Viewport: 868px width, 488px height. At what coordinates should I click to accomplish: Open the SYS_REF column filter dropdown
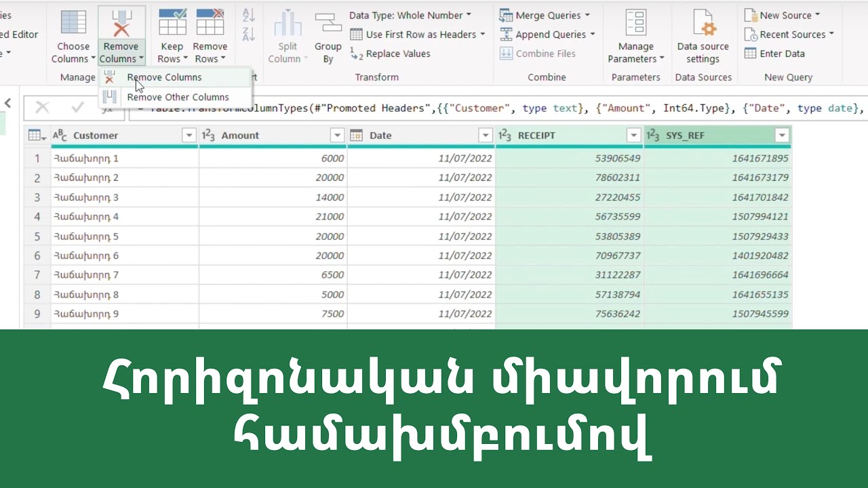tap(782, 136)
